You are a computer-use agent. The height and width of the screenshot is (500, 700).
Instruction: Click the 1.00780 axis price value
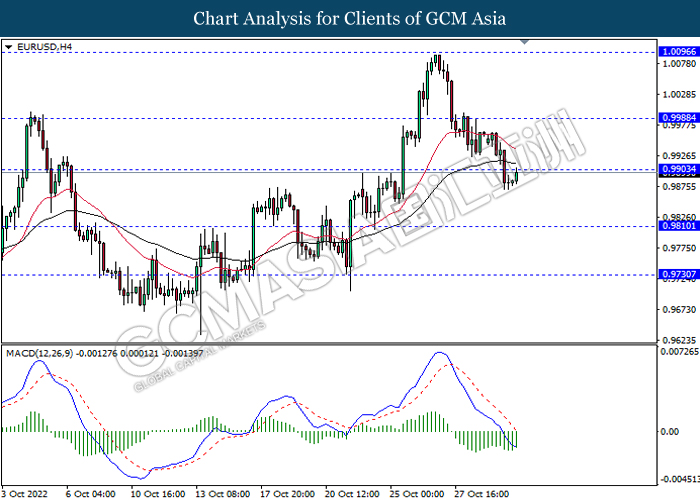(679, 64)
